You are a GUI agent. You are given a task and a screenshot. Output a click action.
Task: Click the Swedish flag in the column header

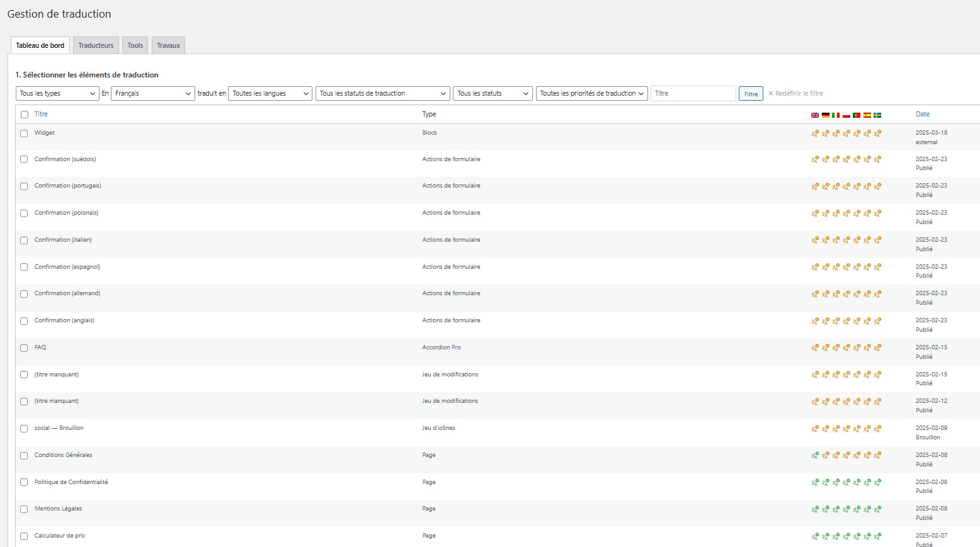[x=877, y=115]
